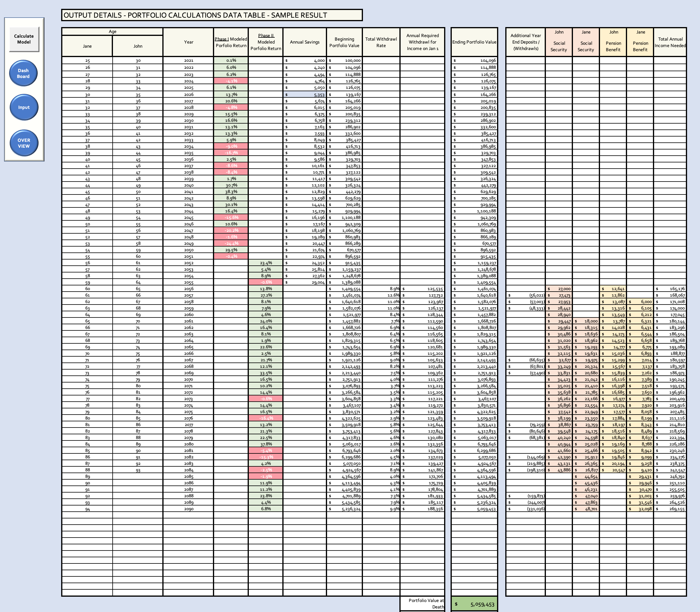Click the highlighted 5,353 savings cell
The height and width of the screenshot is (612, 700).
coord(305,94)
